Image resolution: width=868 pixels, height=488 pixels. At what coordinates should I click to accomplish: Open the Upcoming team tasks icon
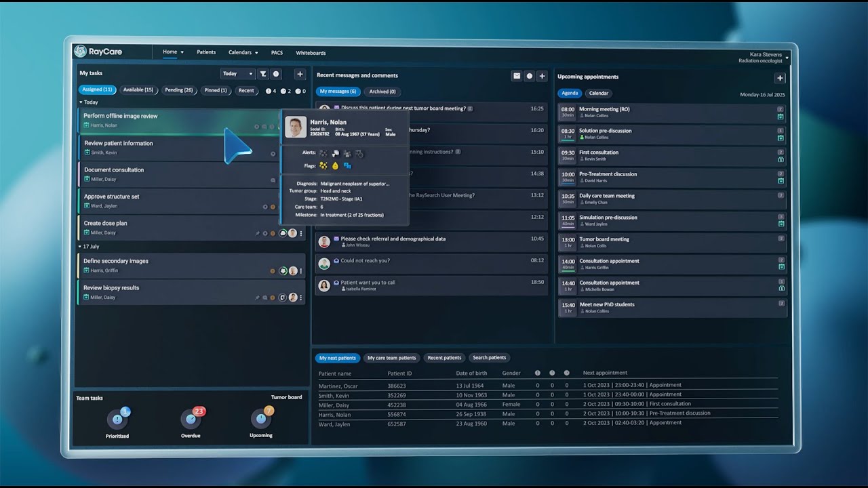(x=260, y=420)
